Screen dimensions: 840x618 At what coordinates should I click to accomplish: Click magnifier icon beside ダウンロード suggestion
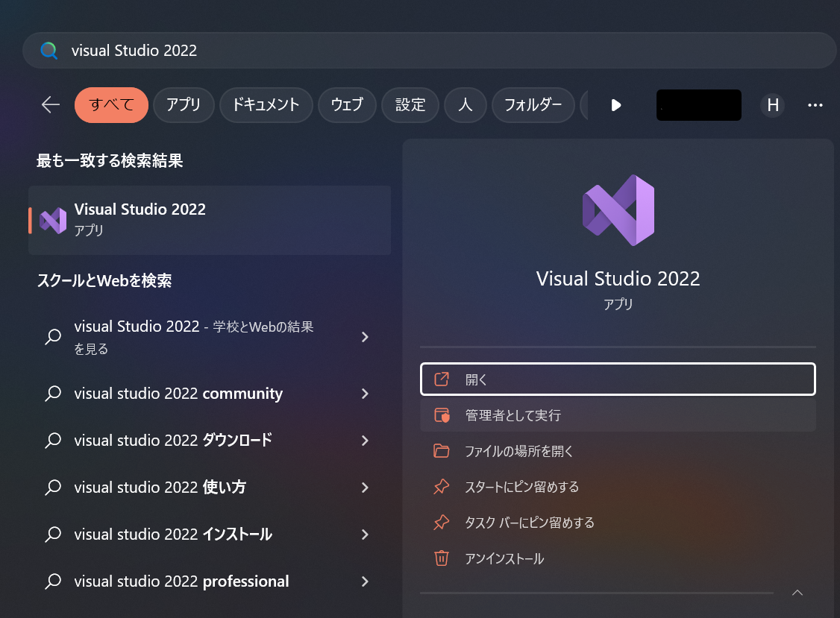tap(53, 441)
